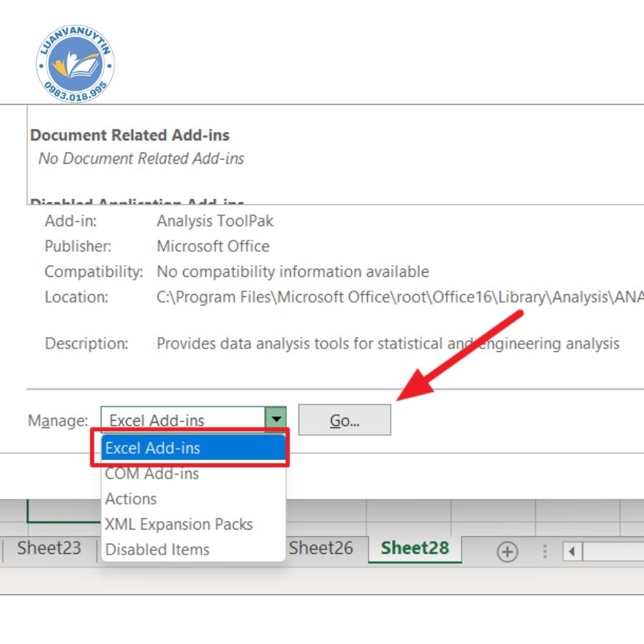Choose Disabled Items in the dropdown
The width and height of the screenshot is (644, 644).
point(157,550)
